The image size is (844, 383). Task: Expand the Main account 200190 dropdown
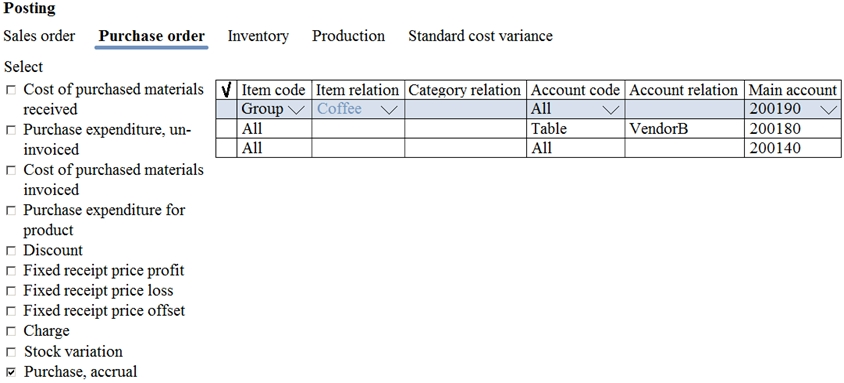[x=829, y=110]
